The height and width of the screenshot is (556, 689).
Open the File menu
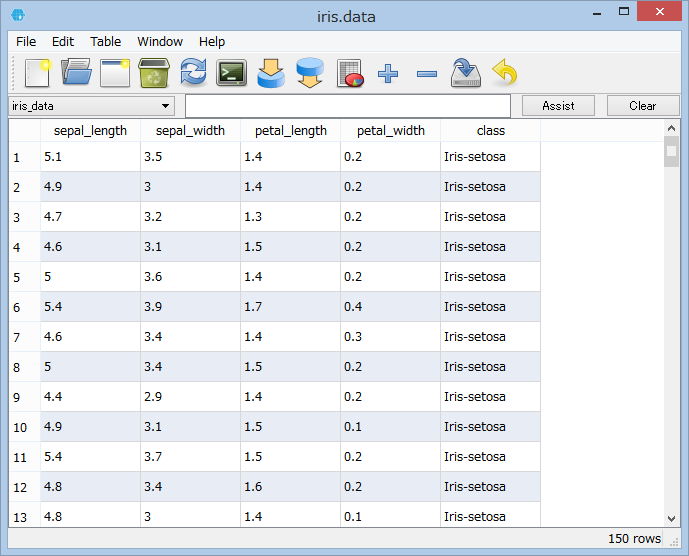click(x=26, y=42)
